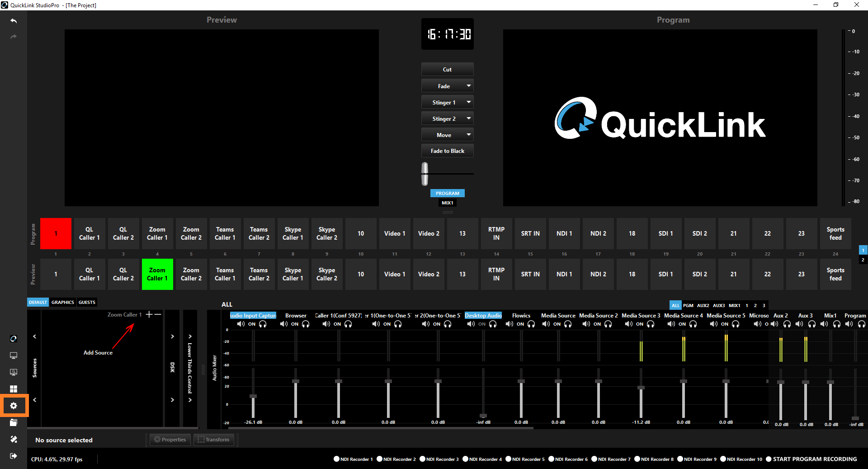Open the Fade transition dropdown arrow
Screen dimensions: 868x469
tap(468, 86)
